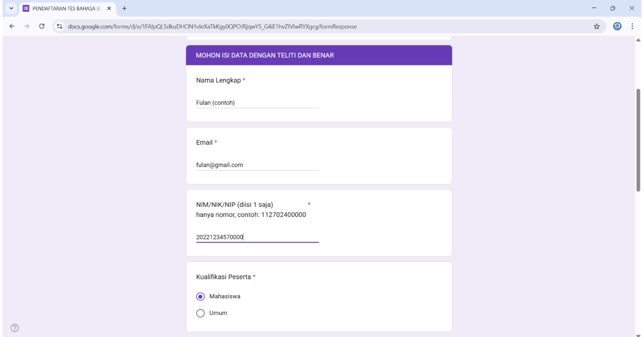This screenshot has width=644, height=337.
Task: Bookmark this page with star icon
Action: coord(596,26)
